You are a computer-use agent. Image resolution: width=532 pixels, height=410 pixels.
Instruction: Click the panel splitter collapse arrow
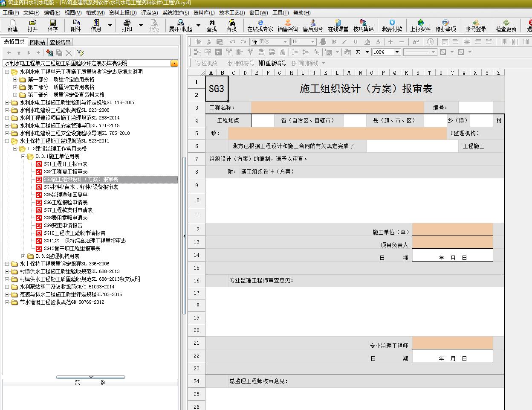[x=184, y=236]
